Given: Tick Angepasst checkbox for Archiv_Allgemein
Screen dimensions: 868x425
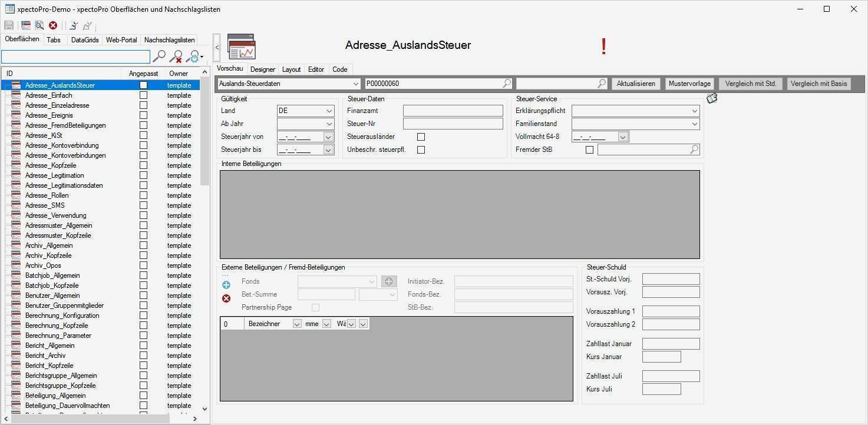Looking at the screenshot, I should (143, 245).
